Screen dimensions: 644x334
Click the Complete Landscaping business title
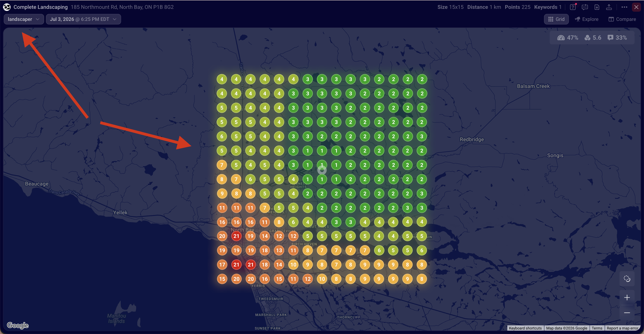click(x=40, y=7)
